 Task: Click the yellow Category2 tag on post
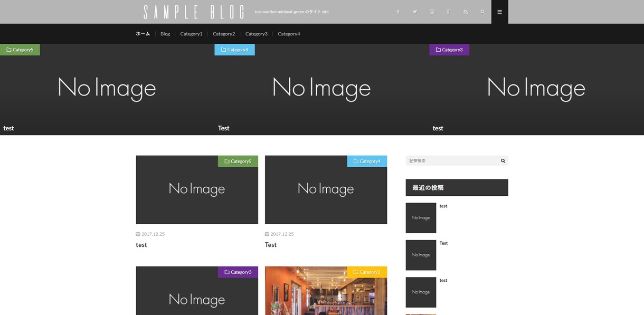pyautogui.click(x=367, y=272)
